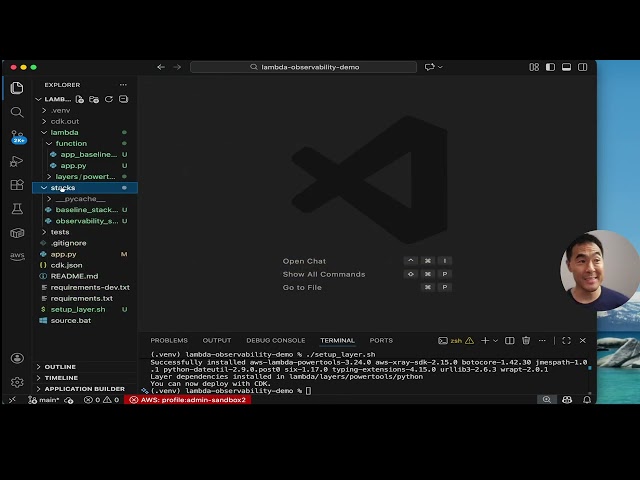Viewport: 640px width, 480px height.
Task: Click the lambda-observability-demo search box
Action: tap(303, 67)
